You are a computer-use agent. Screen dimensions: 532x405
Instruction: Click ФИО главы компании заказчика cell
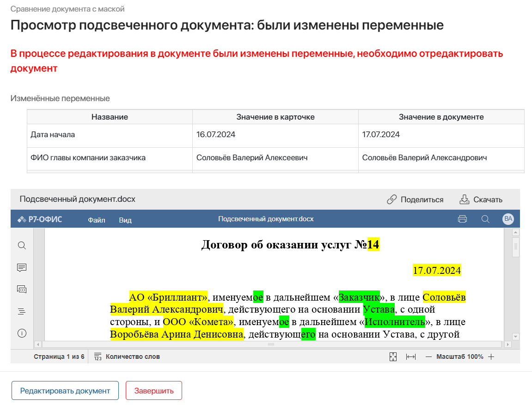110,158
